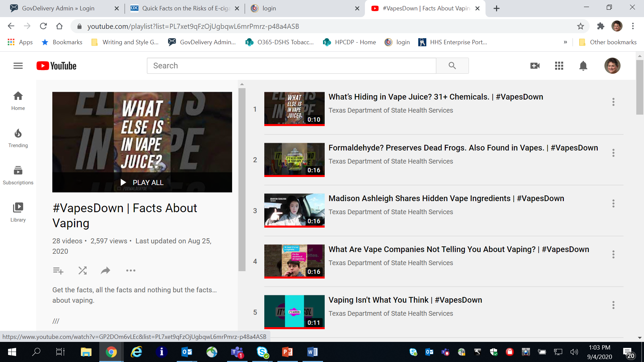The width and height of the screenshot is (644, 362).
Task: Click the YouTube search magnifier icon
Action: click(452, 66)
